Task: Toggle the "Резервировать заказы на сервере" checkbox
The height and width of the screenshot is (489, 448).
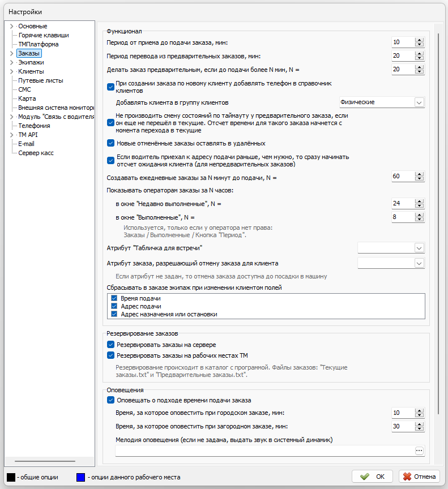Action: pyautogui.click(x=110, y=345)
